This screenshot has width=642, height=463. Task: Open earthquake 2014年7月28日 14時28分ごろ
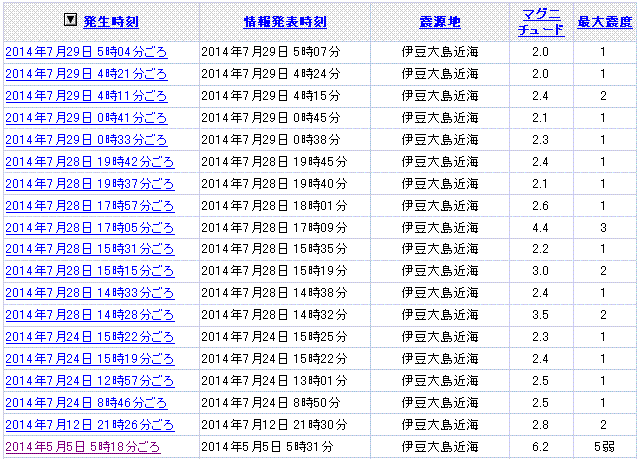pyautogui.click(x=90, y=315)
